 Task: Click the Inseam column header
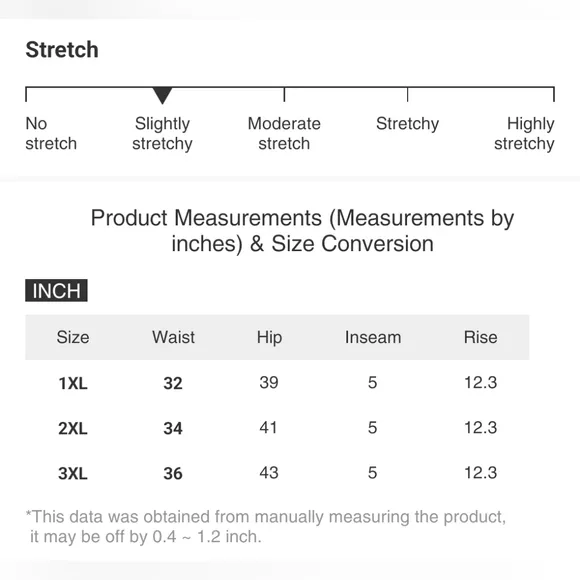373,337
